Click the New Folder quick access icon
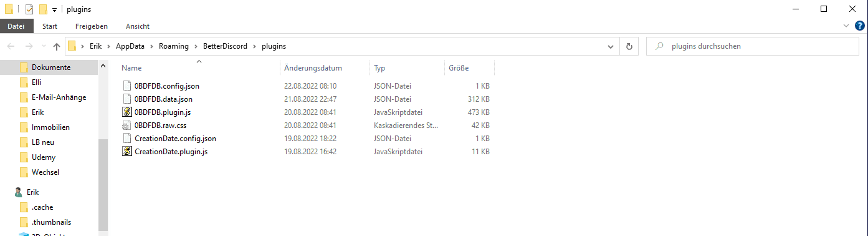The image size is (868, 236). 43,9
